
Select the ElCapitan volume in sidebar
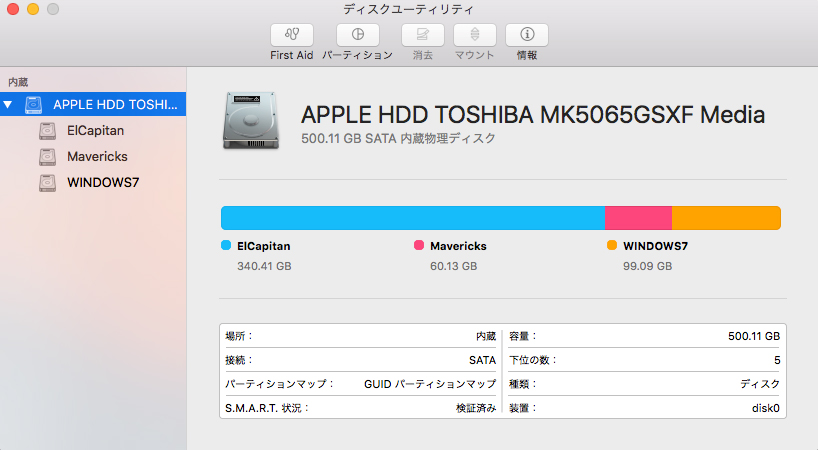pyautogui.click(x=95, y=130)
